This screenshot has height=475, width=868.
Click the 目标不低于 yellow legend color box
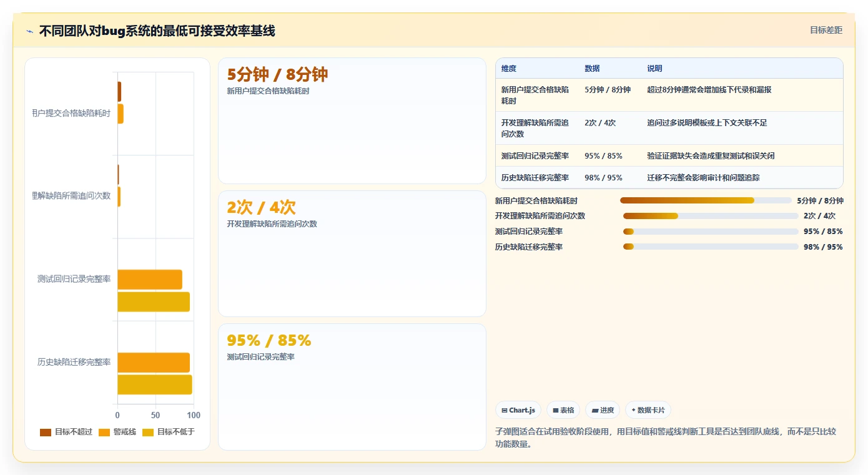coord(148,432)
